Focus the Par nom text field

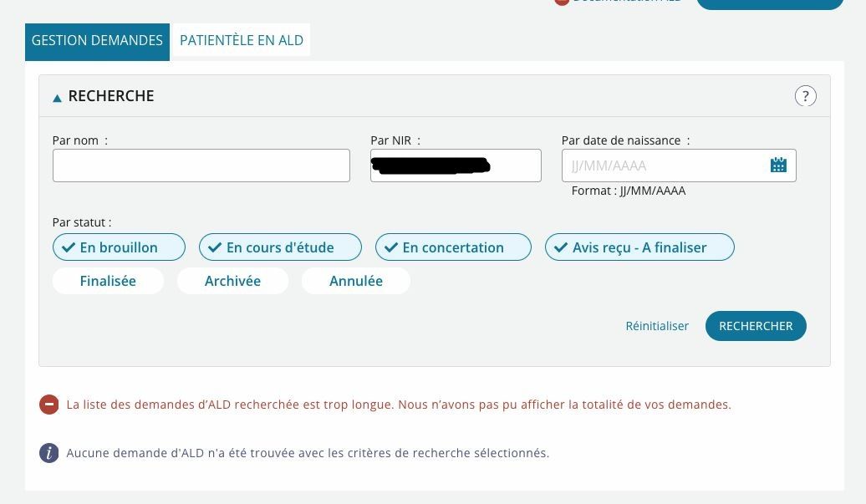point(201,165)
